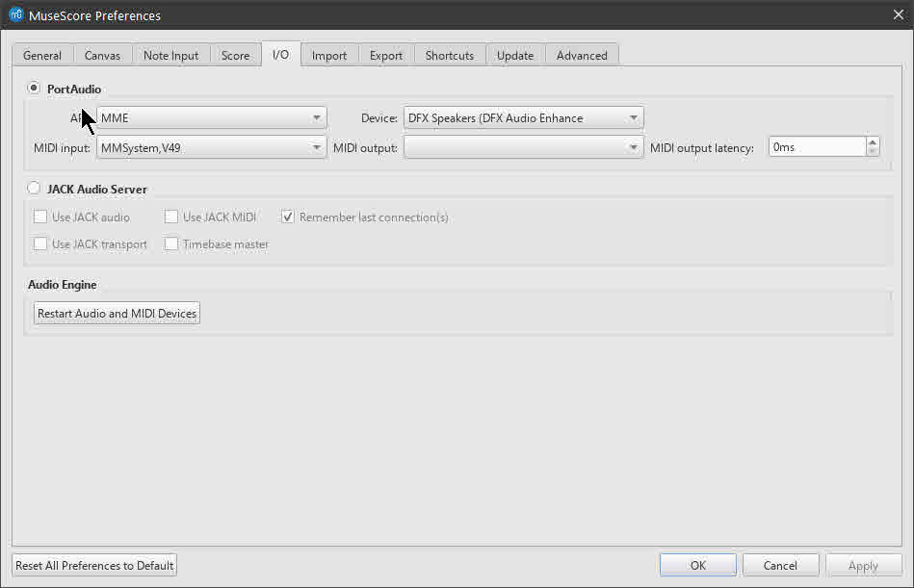Open the Device dropdown showing DFX Speakers
Screen dimensions: 914x588
[x=523, y=117]
